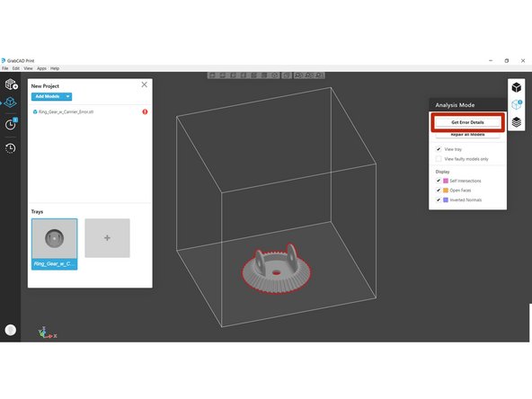Select the Ring_Gear_w_C tray thumbnail
532x399 pixels.
[54, 244]
